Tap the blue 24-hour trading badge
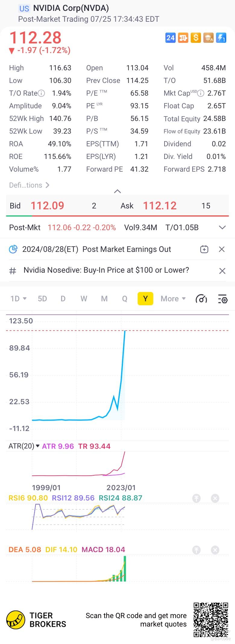Viewport: 235px width, 644px height. pyautogui.click(x=171, y=38)
